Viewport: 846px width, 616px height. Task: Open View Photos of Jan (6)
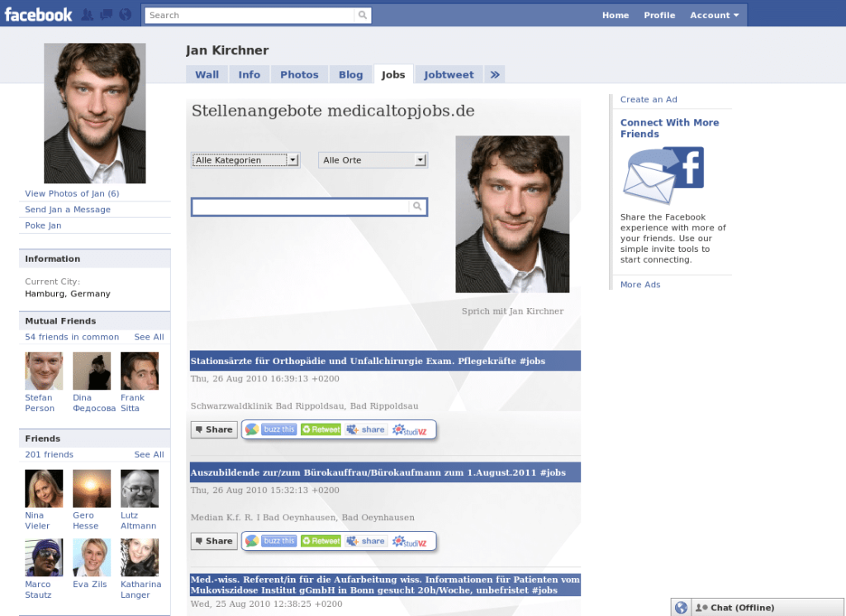point(73,194)
